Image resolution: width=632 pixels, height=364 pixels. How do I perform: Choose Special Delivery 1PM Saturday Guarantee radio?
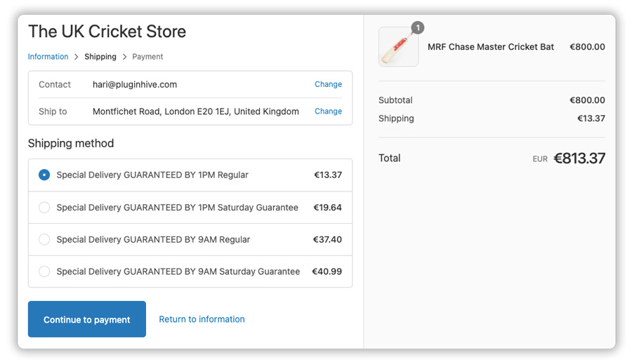coord(44,208)
